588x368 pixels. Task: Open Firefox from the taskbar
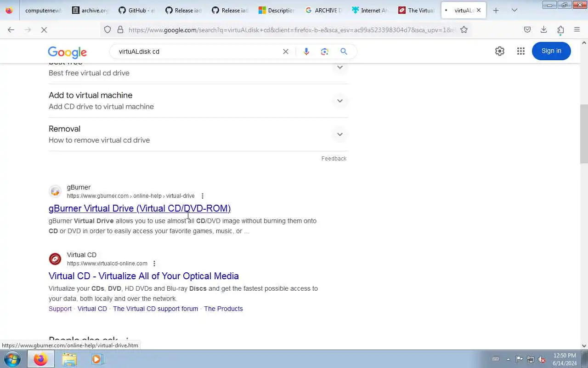(x=40, y=359)
